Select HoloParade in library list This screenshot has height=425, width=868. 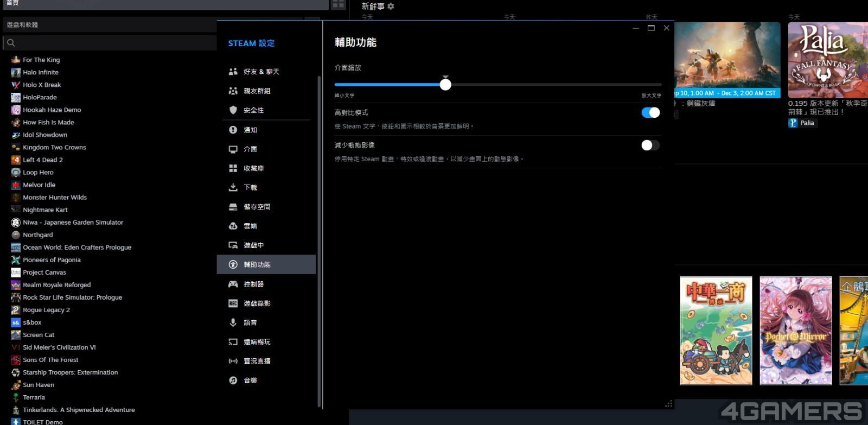(x=40, y=97)
